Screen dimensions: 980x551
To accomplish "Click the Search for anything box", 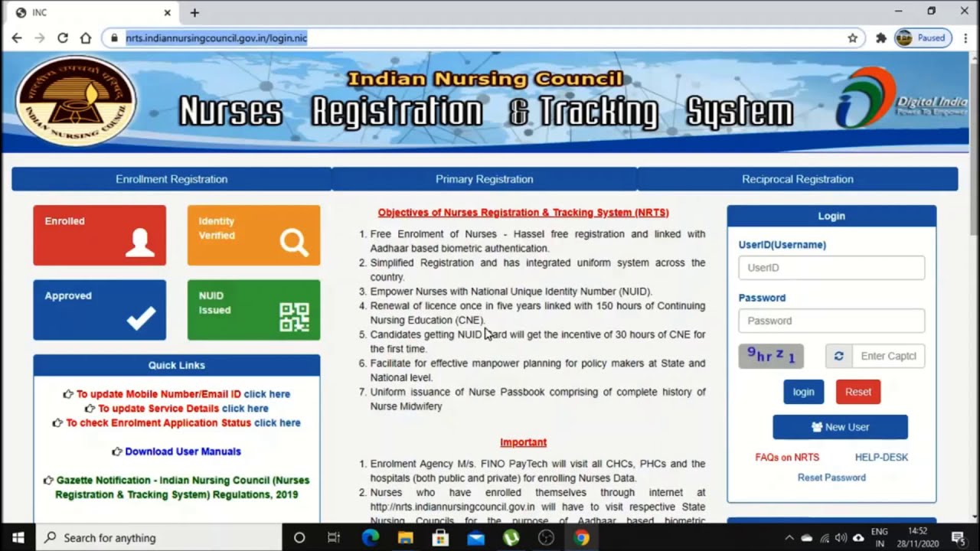I will (158, 538).
